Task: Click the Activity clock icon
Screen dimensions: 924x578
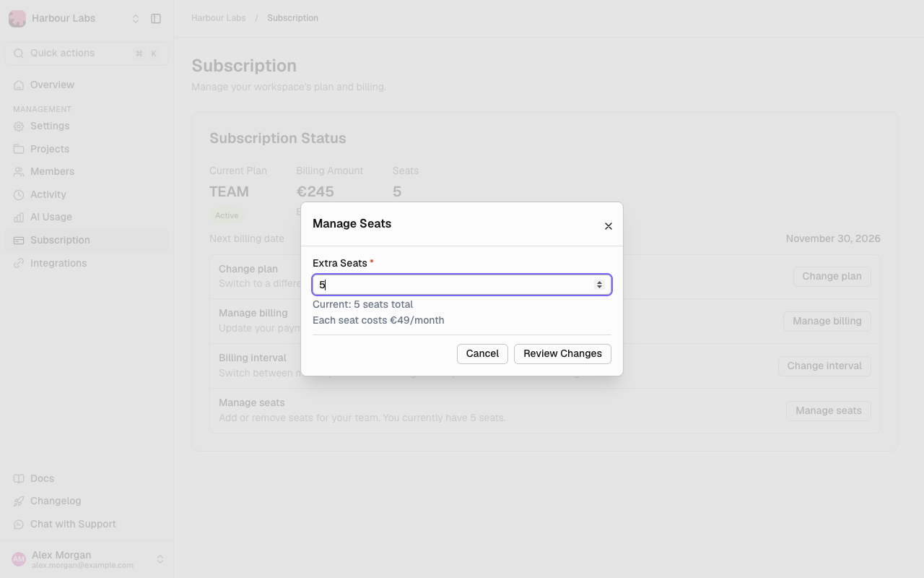Action: pyautogui.click(x=19, y=195)
